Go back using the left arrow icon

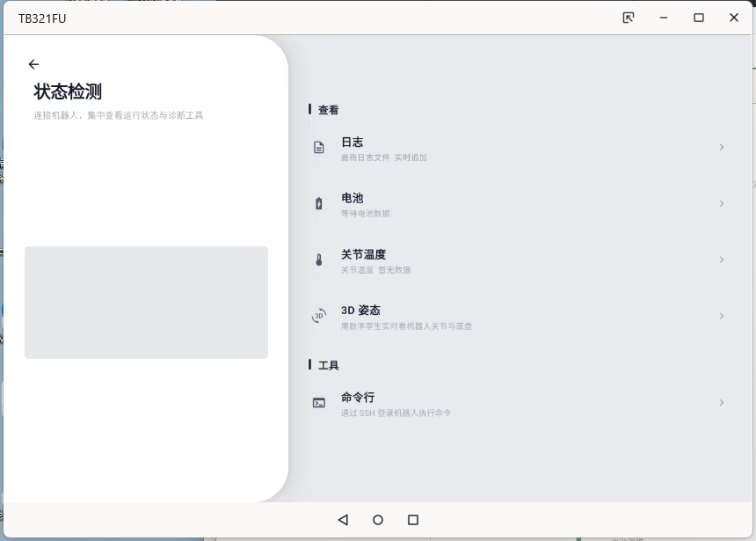[x=33, y=64]
